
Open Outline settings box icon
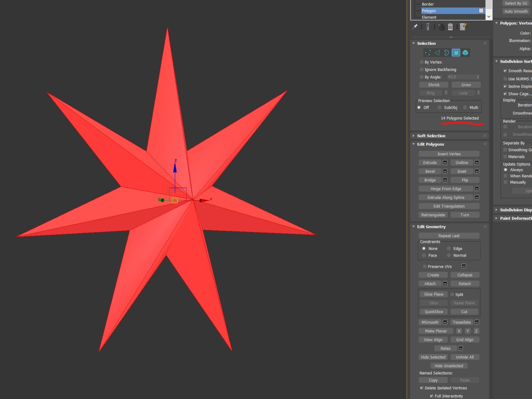coord(477,163)
